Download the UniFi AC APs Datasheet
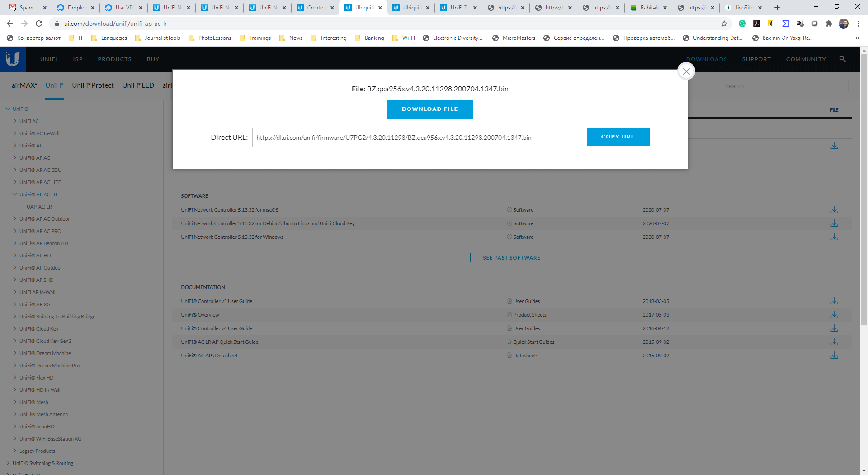This screenshot has width=868, height=475. pyautogui.click(x=834, y=356)
